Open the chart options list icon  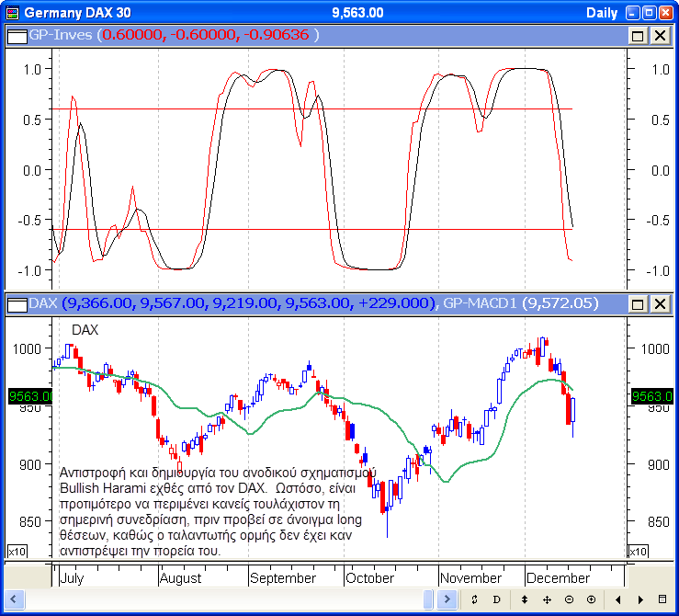point(662,599)
